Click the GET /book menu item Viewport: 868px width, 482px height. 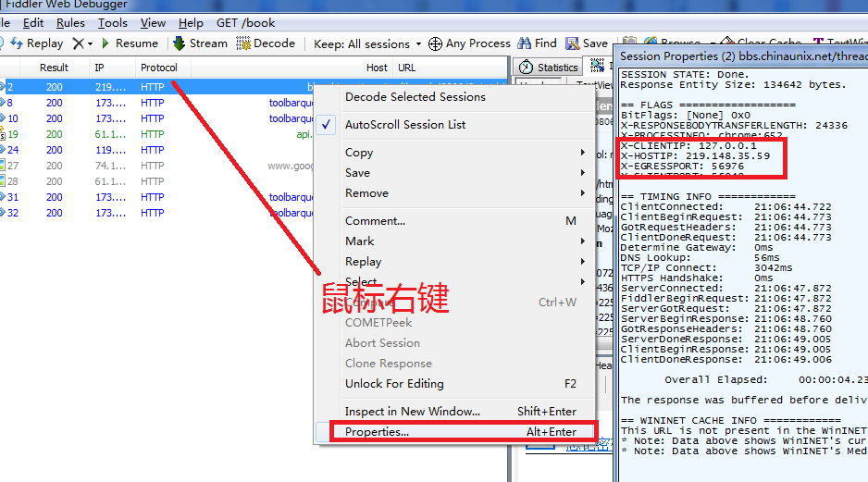pyautogui.click(x=245, y=23)
